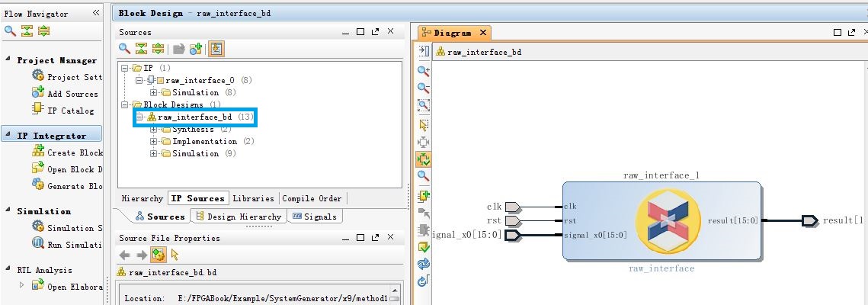Switch to the Libraries tab
The image size is (868, 305).
pyautogui.click(x=253, y=198)
